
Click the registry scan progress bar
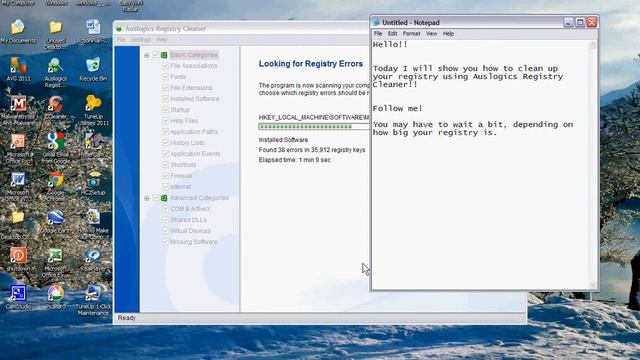314,127
